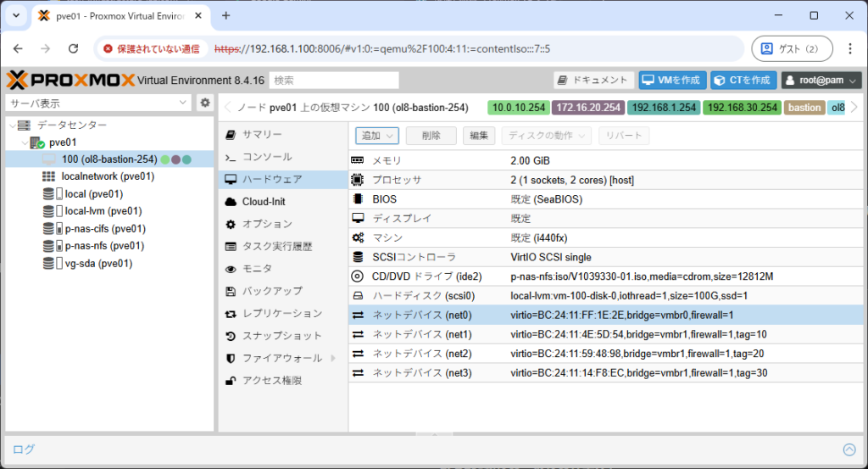This screenshot has width=868, height=469.
Task: Open browser three-dot menu
Action: click(x=849, y=48)
